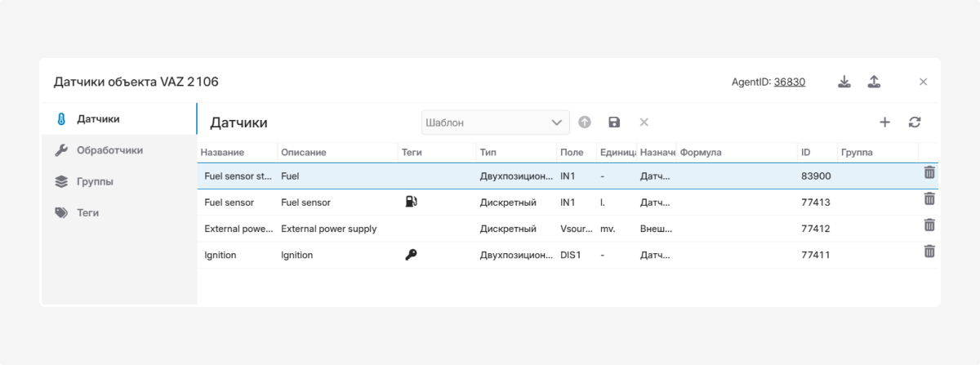Sort by the ID column header
The image size is (980, 365).
(x=806, y=153)
